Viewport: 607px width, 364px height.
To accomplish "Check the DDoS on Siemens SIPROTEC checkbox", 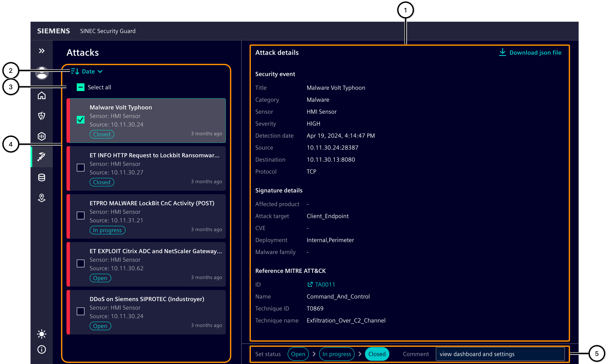I will click(x=80, y=311).
